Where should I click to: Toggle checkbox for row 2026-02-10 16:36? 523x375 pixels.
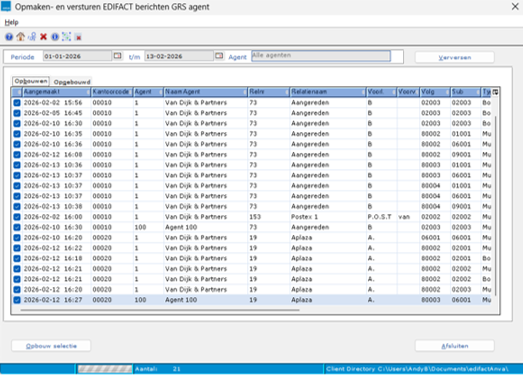coord(17,144)
